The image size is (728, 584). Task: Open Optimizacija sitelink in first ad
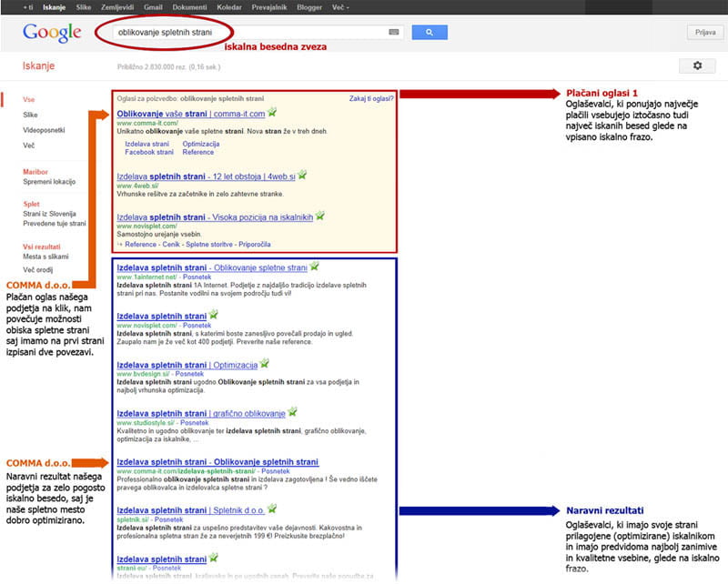(201, 144)
